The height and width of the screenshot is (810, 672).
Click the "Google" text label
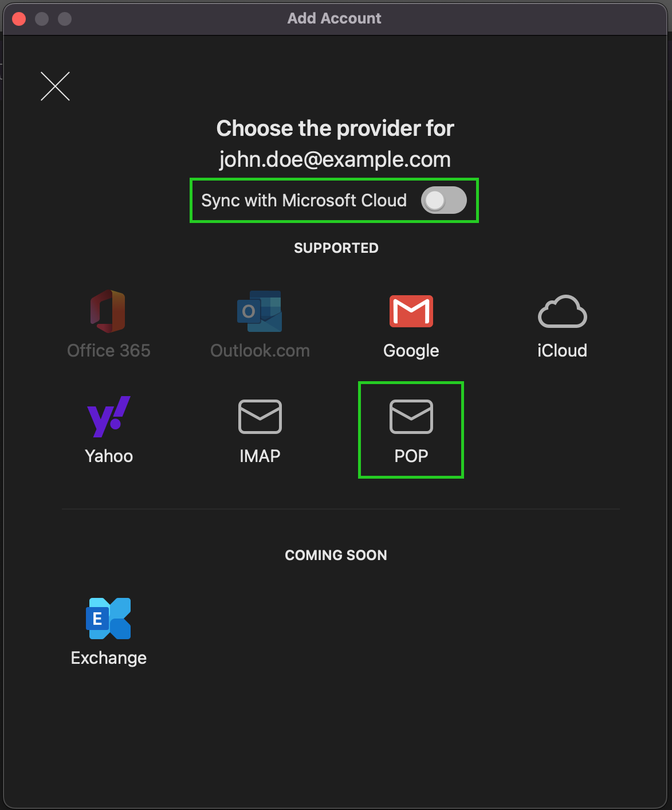pyautogui.click(x=411, y=351)
